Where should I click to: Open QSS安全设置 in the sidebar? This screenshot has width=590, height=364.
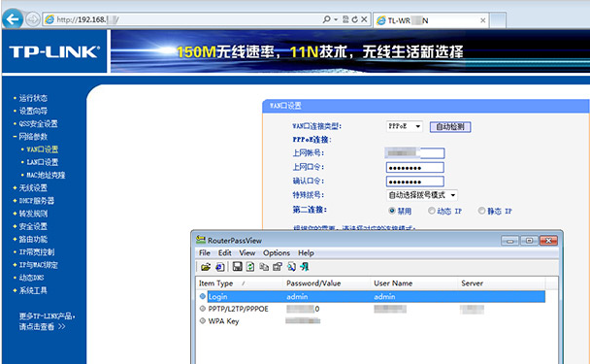38,124
